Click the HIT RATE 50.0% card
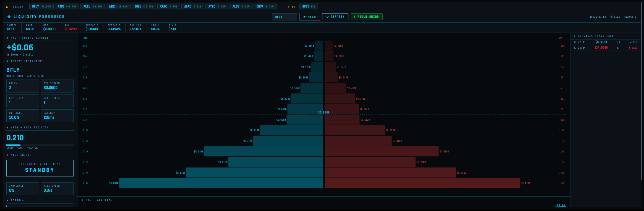 coord(23,116)
